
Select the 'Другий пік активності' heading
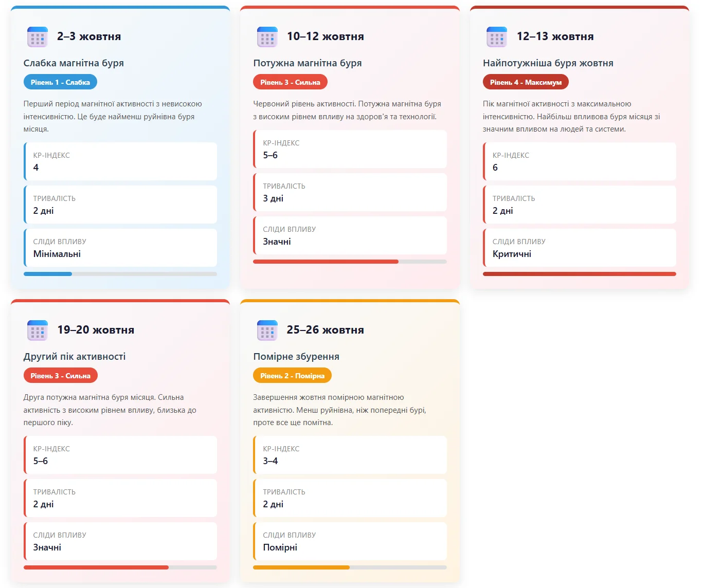(x=75, y=357)
